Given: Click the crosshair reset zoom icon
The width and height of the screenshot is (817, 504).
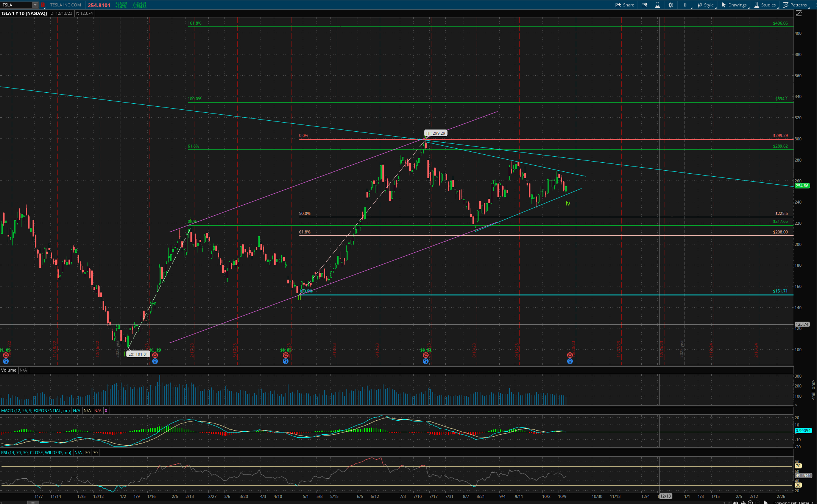Looking at the screenshot, I should (743, 502).
